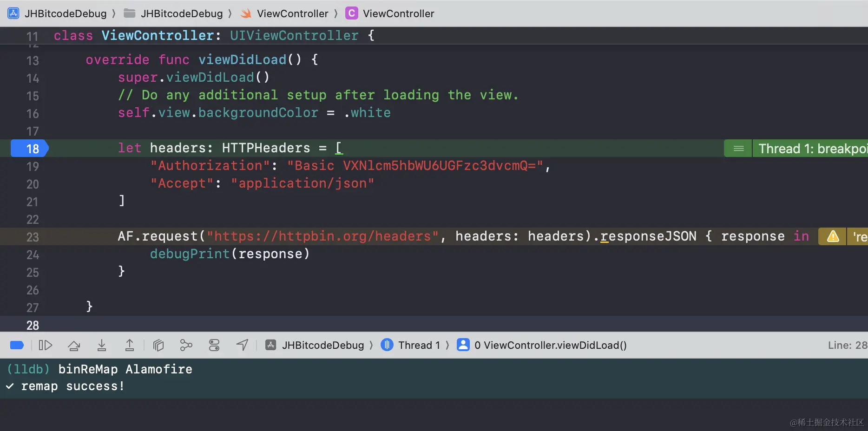Image resolution: width=868 pixels, height=431 pixels.
Task: Open the Debug Memory Graph tool
Action: tap(186, 345)
